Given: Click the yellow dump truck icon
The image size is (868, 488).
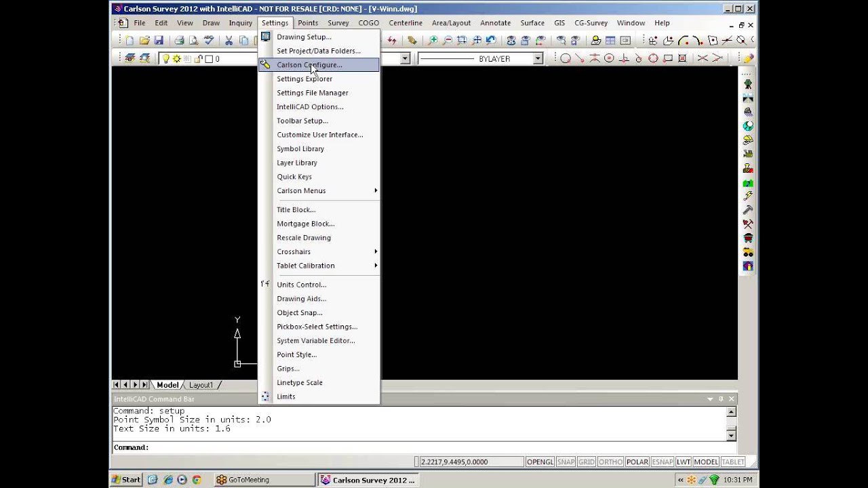Looking at the screenshot, I should tap(748, 252).
